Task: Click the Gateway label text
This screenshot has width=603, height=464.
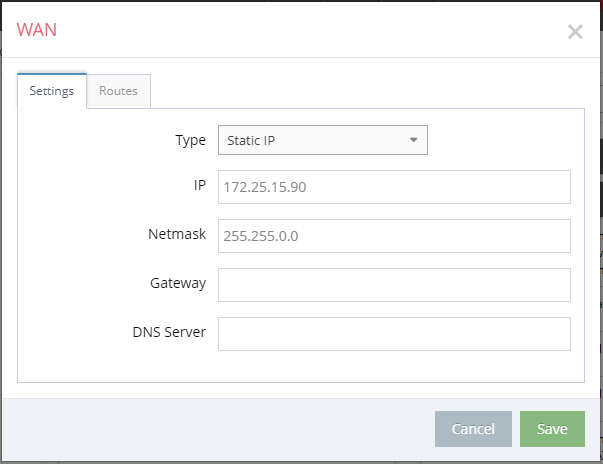Action: tap(178, 283)
